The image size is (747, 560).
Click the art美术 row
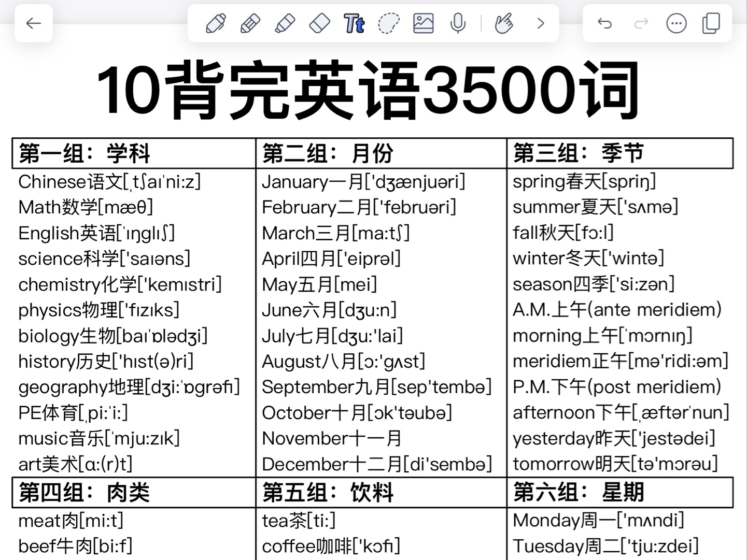click(x=75, y=464)
